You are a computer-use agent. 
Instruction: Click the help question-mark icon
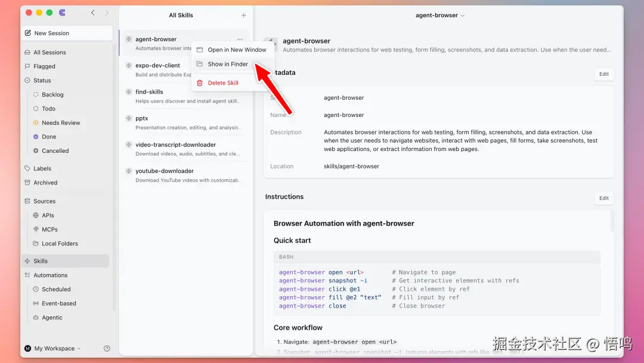pos(107,348)
